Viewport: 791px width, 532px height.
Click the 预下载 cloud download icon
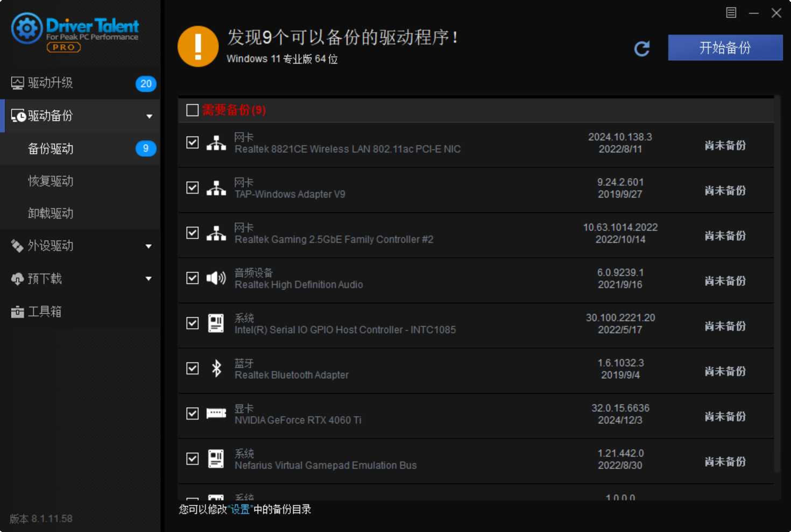click(x=17, y=279)
